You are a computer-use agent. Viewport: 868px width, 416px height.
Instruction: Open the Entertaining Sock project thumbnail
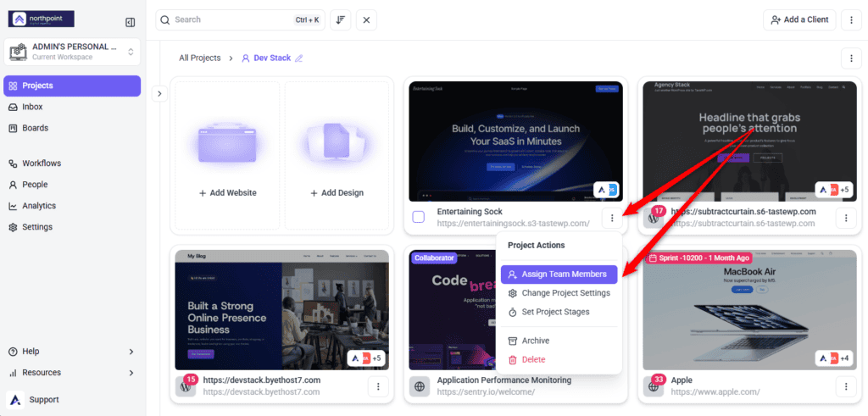(516, 141)
